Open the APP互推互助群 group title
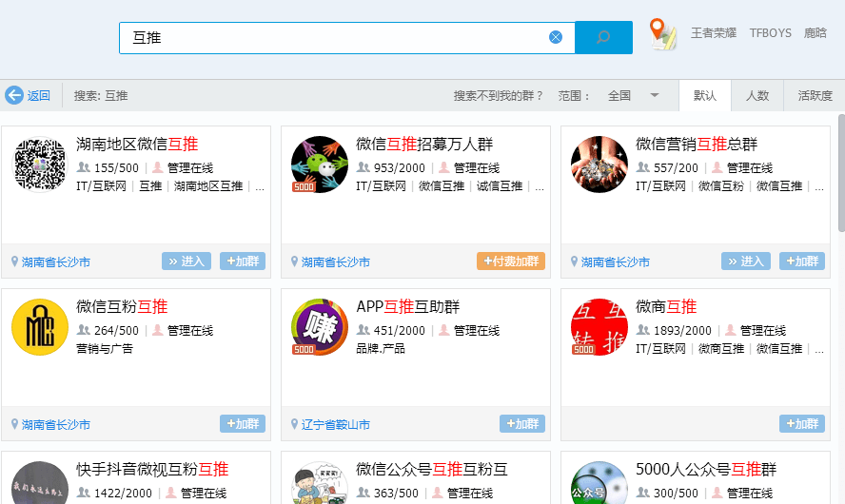Image resolution: width=845 pixels, height=504 pixels. coord(408,306)
